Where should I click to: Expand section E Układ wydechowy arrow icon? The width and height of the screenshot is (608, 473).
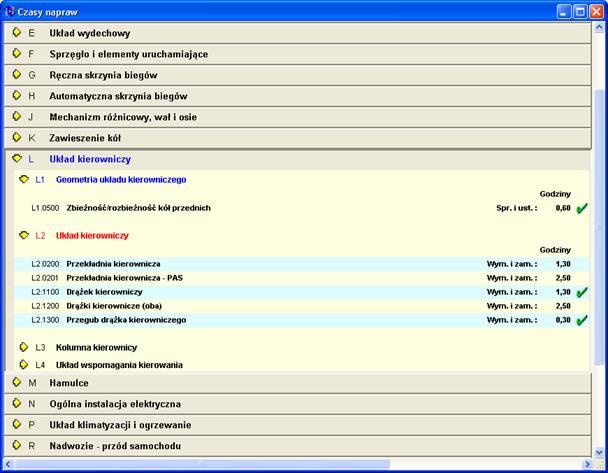coord(17,33)
